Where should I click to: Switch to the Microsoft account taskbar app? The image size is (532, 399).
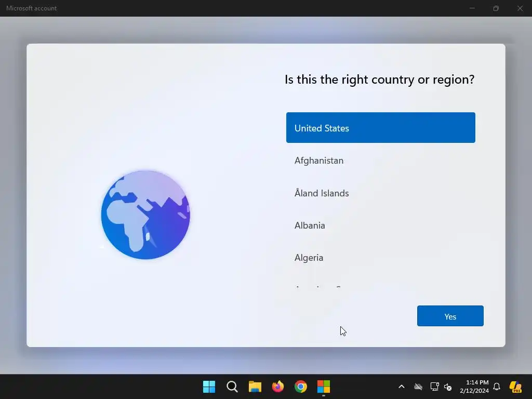(324, 387)
